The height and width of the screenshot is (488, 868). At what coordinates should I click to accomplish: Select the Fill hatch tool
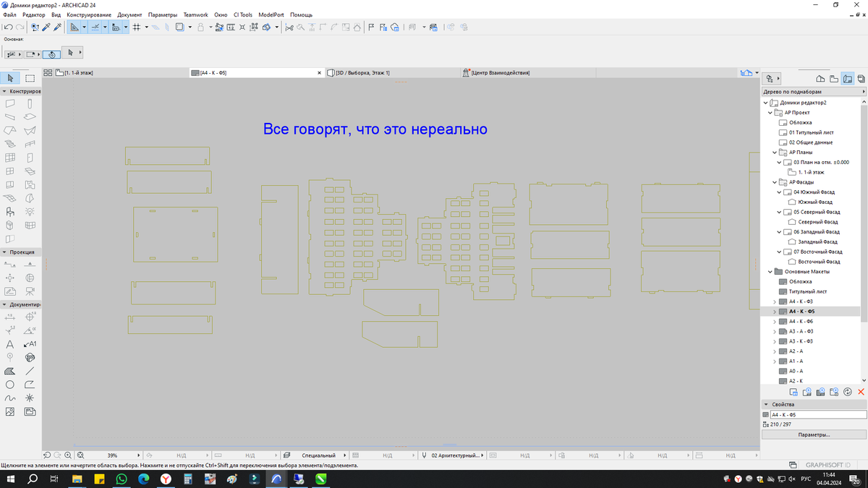[x=10, y=371]
